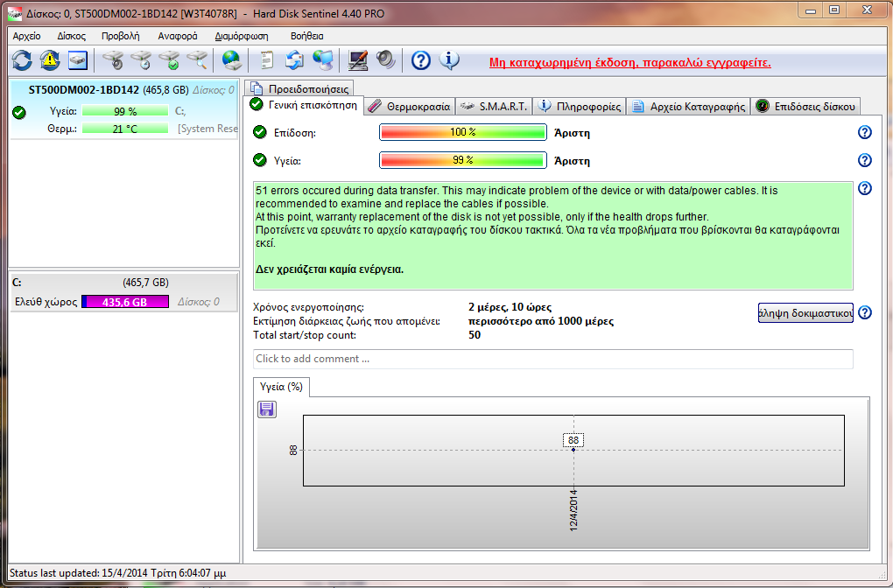This screenshot has height=588, width=893.
Task: Click the disk with magnifying glass icon
Action: (x=197, y=60)
